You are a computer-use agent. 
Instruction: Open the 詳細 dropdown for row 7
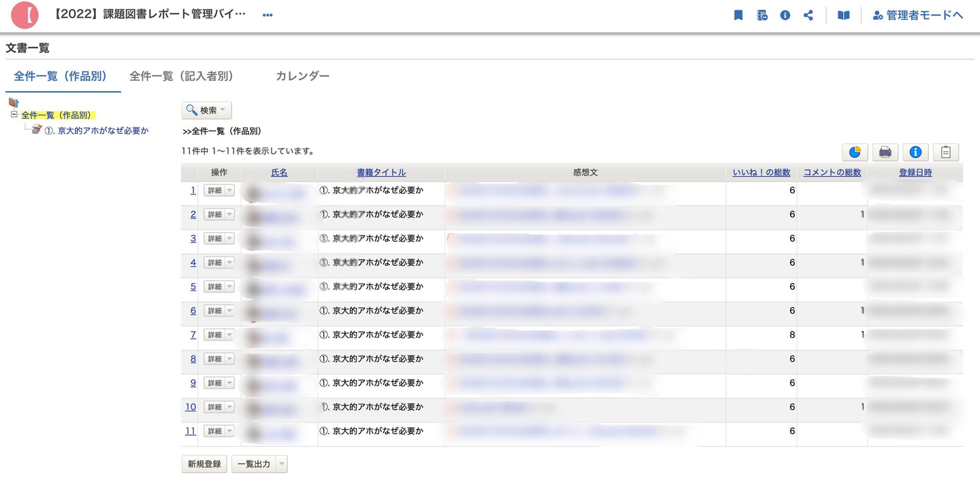tap(229, 335)
